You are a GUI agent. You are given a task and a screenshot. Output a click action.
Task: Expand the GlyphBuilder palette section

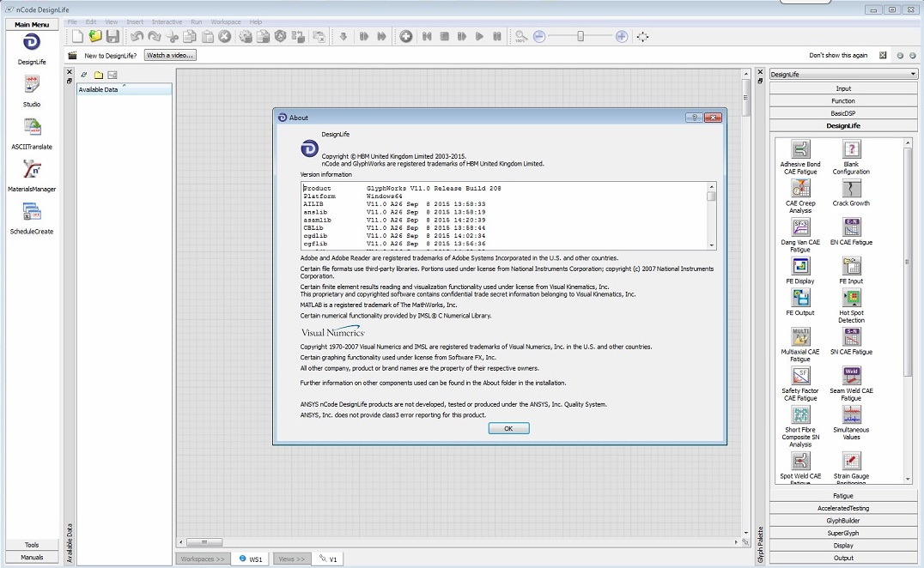point(843,520)
